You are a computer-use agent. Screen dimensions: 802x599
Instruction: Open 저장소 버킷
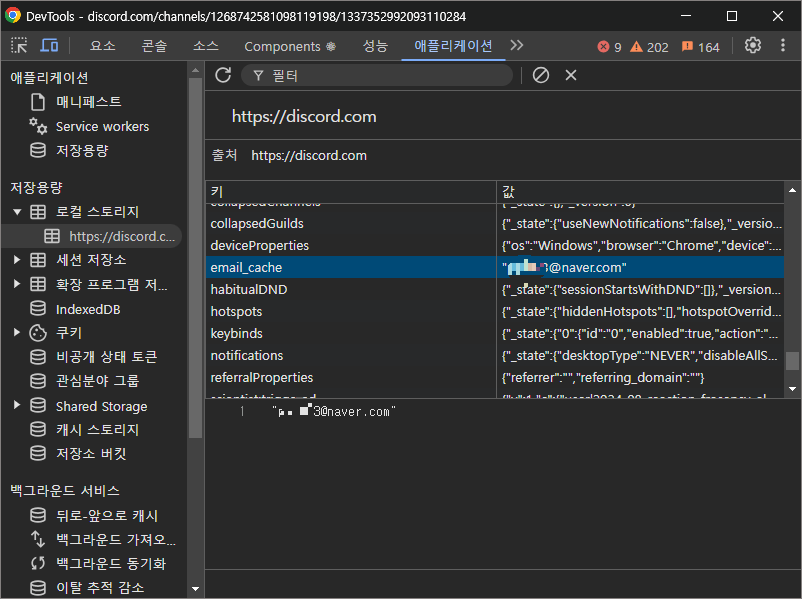pyautogui.click(x=91, y=454)
